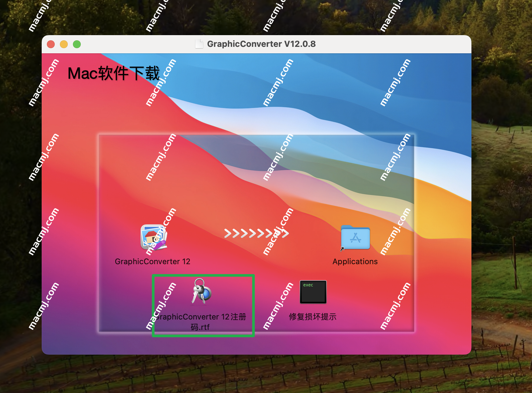This screenshot has height=393, width=532.
Task: Click the Applications label text
Action: point(355,262)
